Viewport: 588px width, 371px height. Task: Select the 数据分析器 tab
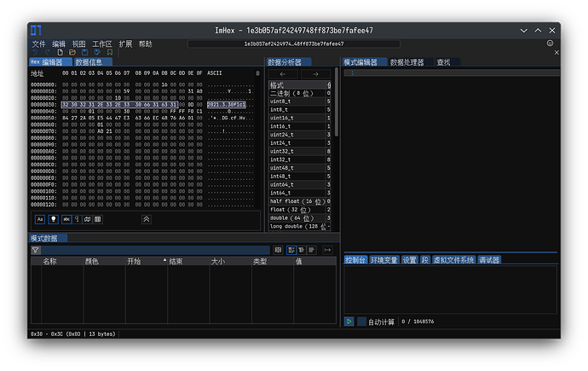point(288,62)
